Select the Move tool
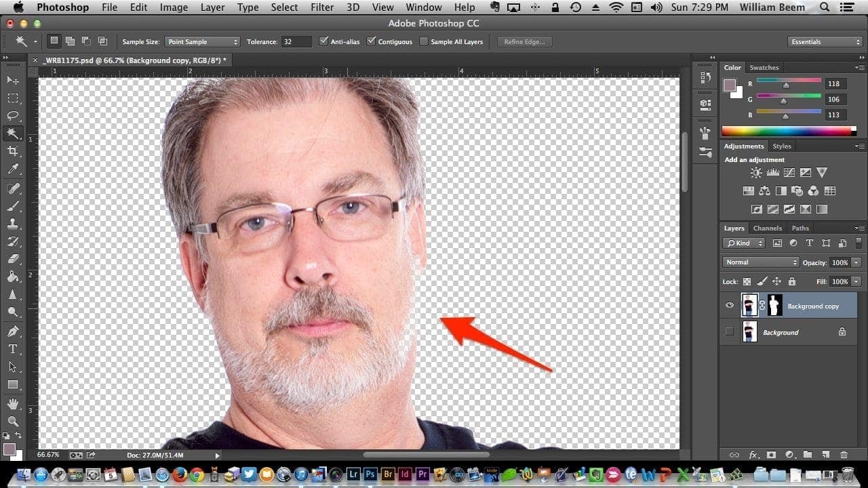This screenshot has height=488, width=868. pos(13,80)
